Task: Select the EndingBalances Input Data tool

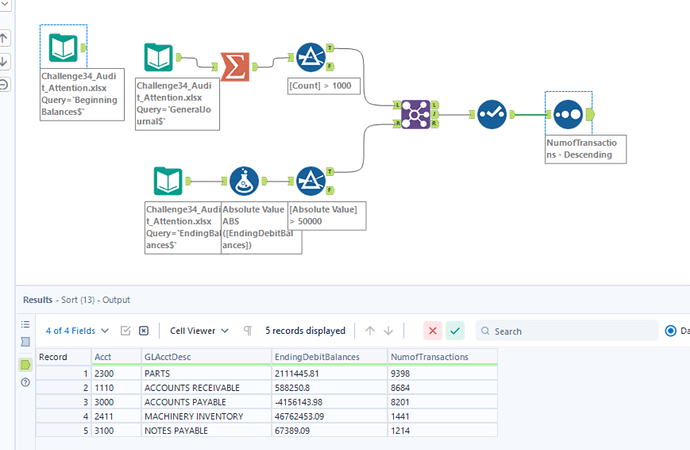Action: [168, 181]
